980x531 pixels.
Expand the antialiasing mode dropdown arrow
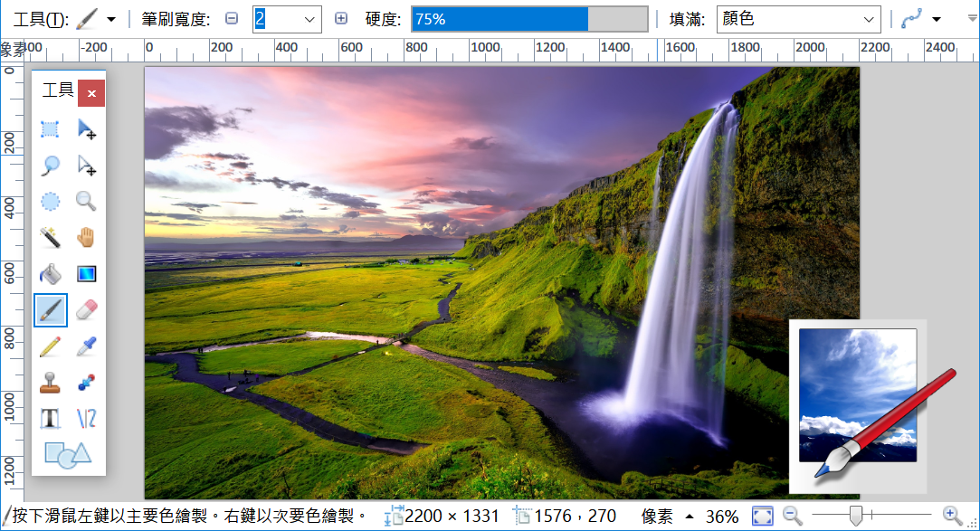coord(937,19)
